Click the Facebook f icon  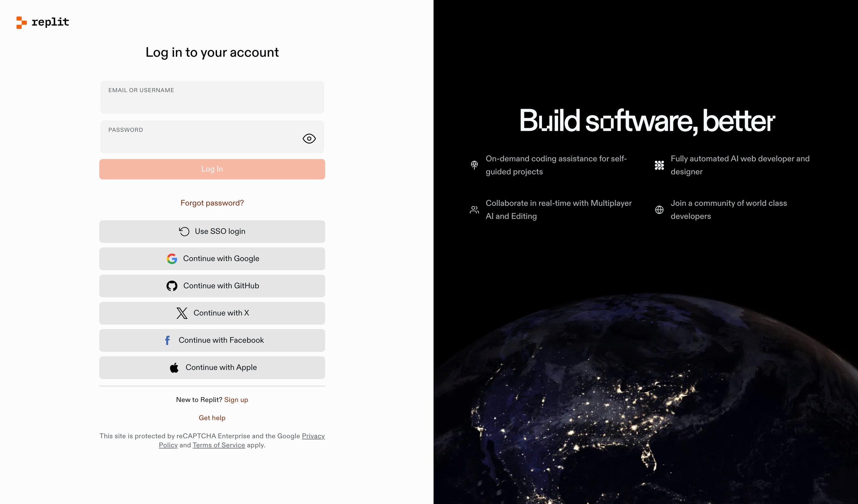(x=167, y=340)
